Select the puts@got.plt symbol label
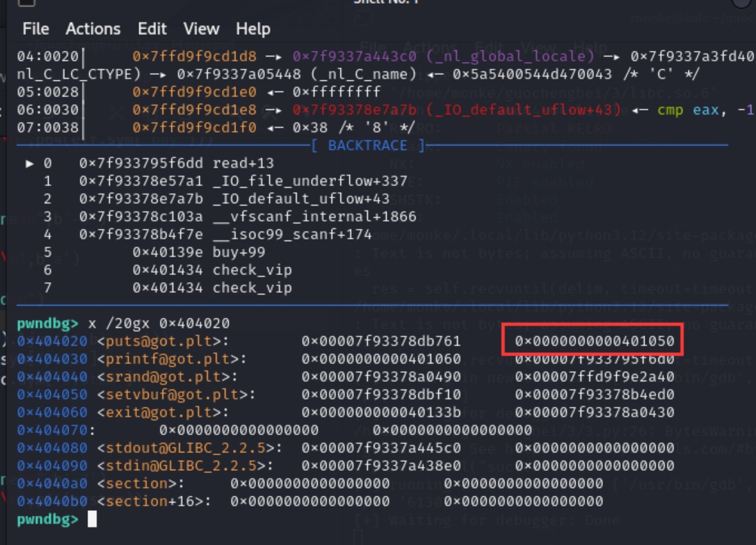The image size is (756, 545). coord(163,341)
